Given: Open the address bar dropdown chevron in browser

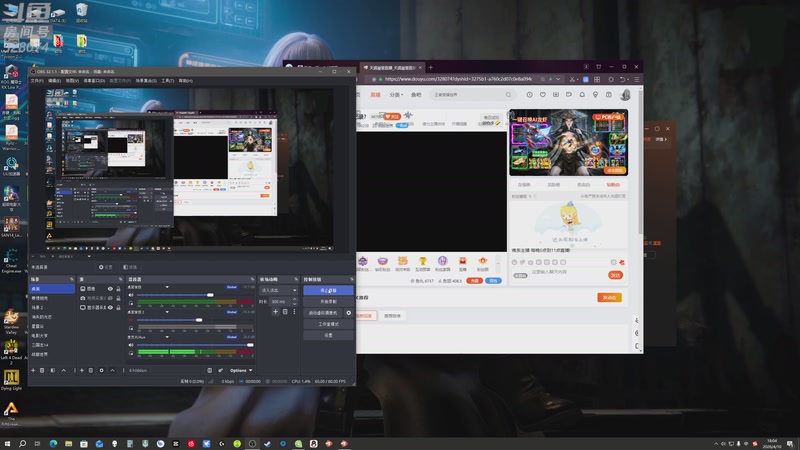Looking at the screenshot, I should coord(558,79).
